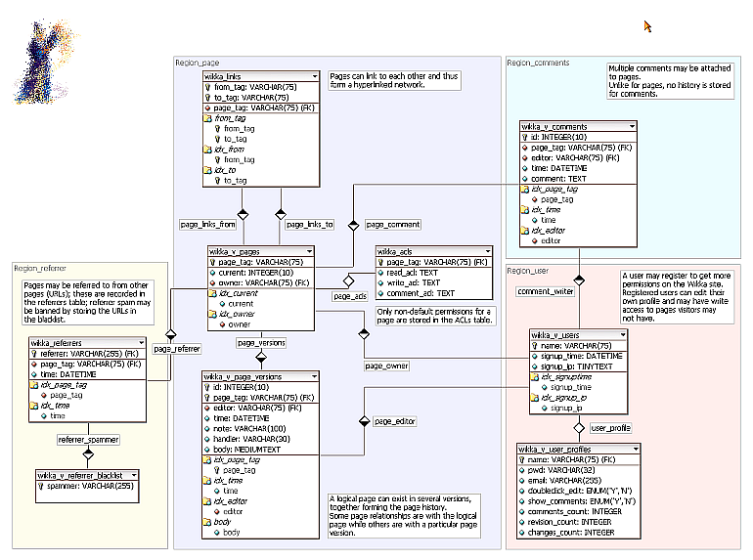This screenshot has height=560, width=753.
Task: Click the wikka_v_page_versions table title
Action: [243, 376]
